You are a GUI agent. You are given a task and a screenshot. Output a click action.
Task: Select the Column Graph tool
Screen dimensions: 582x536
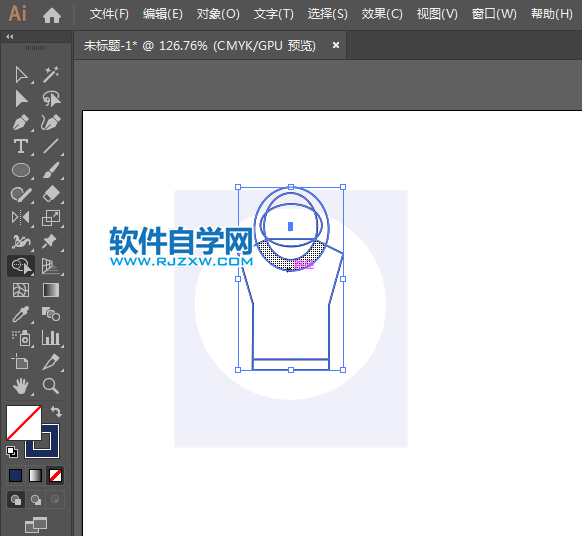tap(51, 338)
